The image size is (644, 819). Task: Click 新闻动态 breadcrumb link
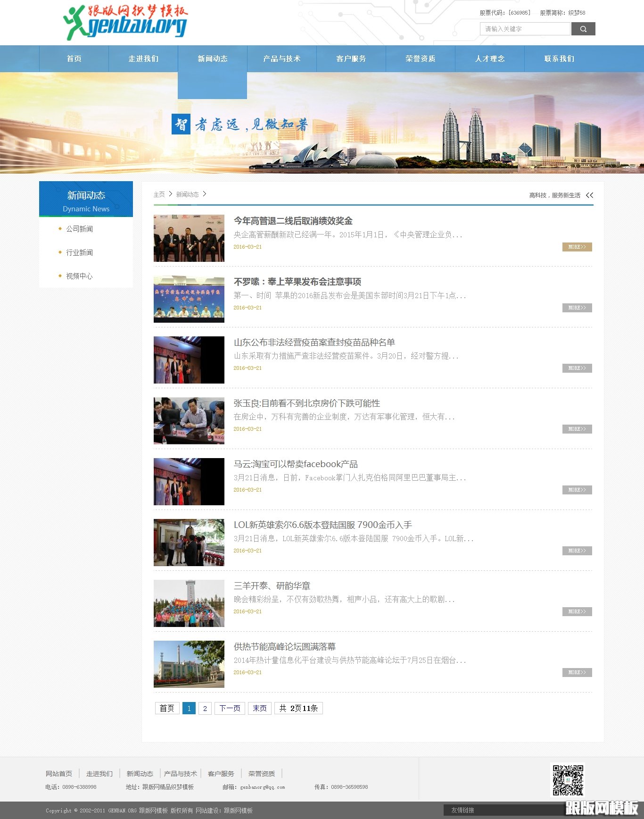point(187,194)
